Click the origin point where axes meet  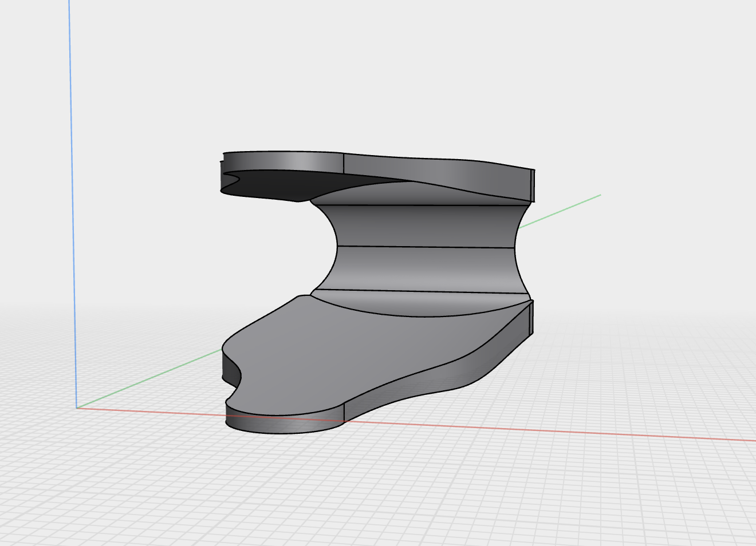pos(77,407)
